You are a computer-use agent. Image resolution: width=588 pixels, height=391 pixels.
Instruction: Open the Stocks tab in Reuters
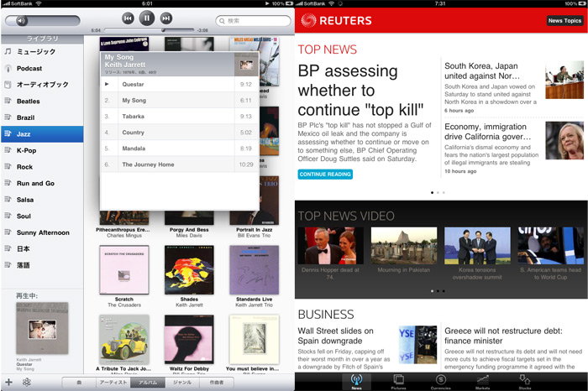coord(525,382)
